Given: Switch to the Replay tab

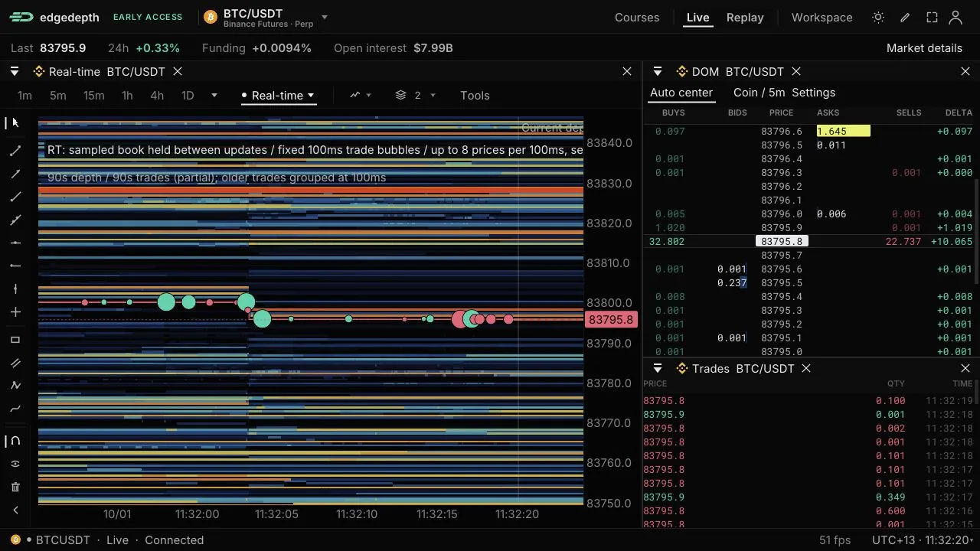Looking at the screenshot, I should [x=745, y=18].
